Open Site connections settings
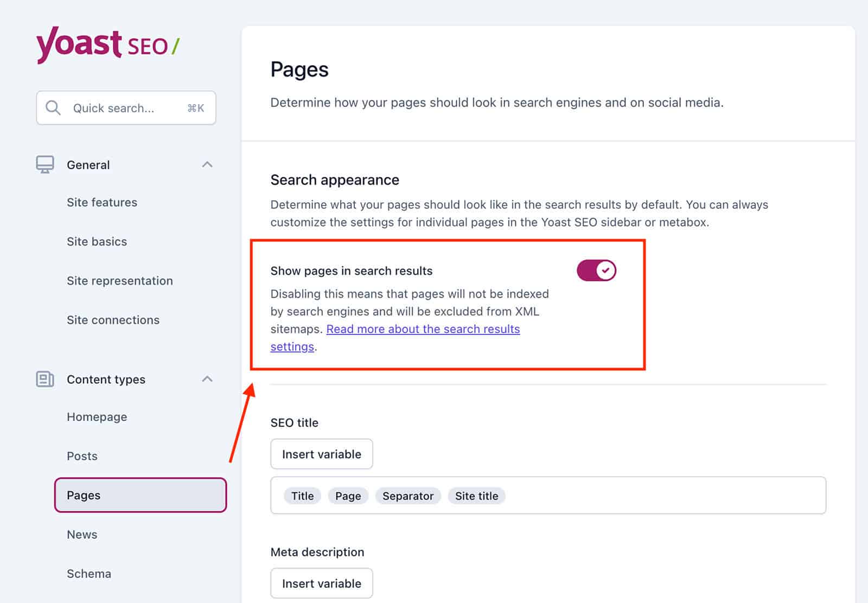 coord(113,319)
